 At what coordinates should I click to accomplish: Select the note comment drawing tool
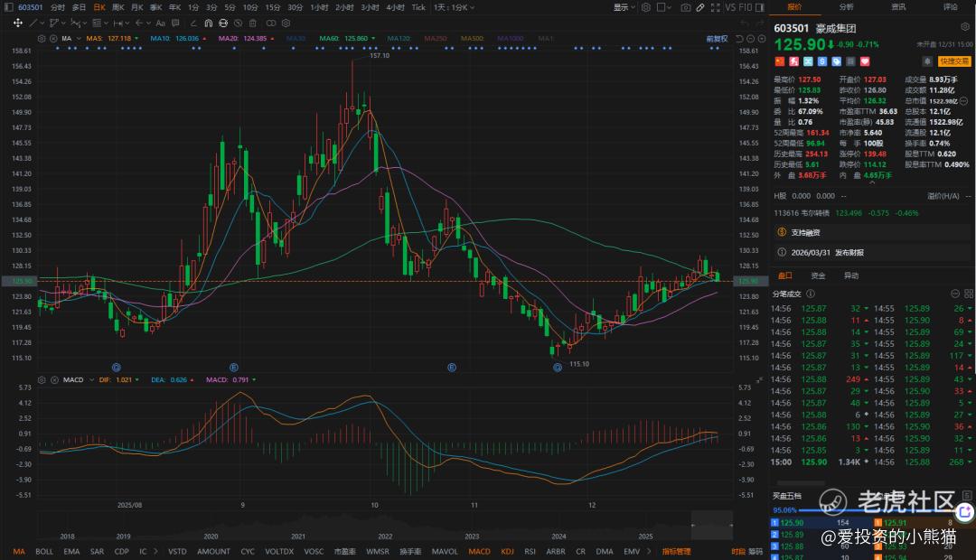pos(175,23)
